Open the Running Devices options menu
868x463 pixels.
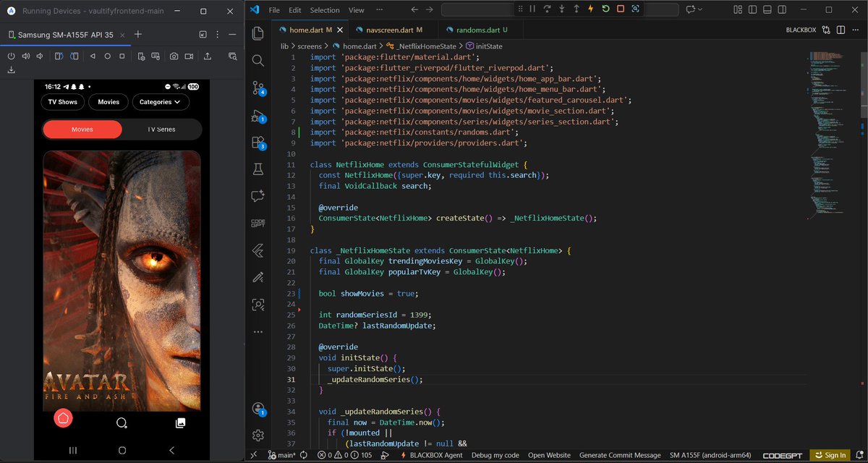[219, 34]
